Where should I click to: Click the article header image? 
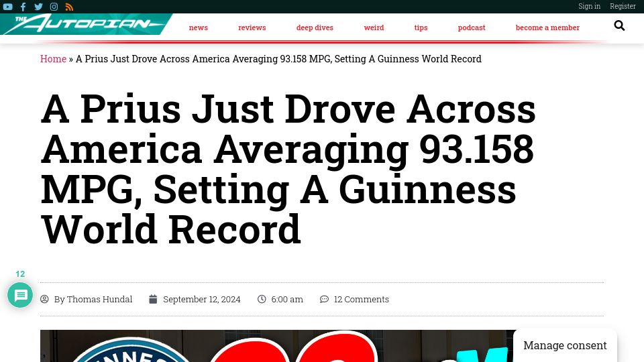[277, 346]
